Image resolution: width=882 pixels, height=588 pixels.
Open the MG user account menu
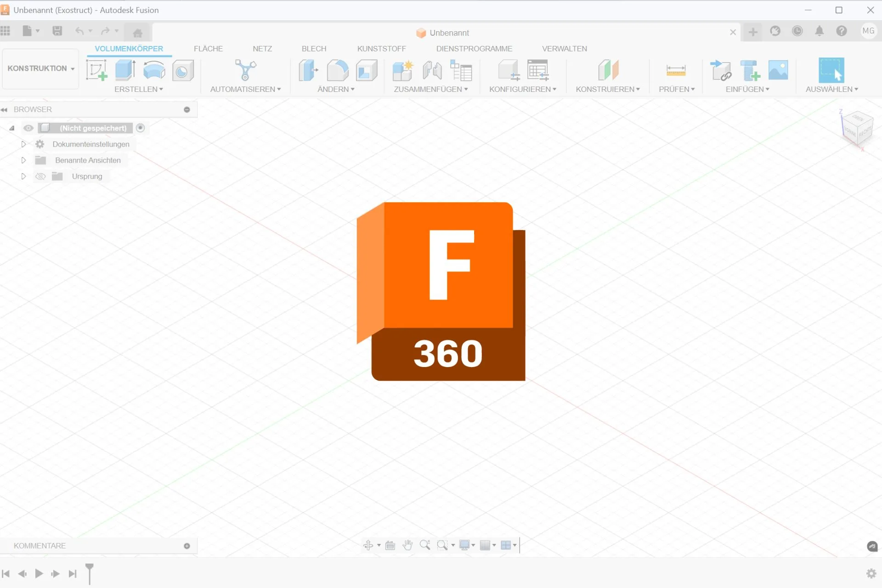(x=869, y=31)
